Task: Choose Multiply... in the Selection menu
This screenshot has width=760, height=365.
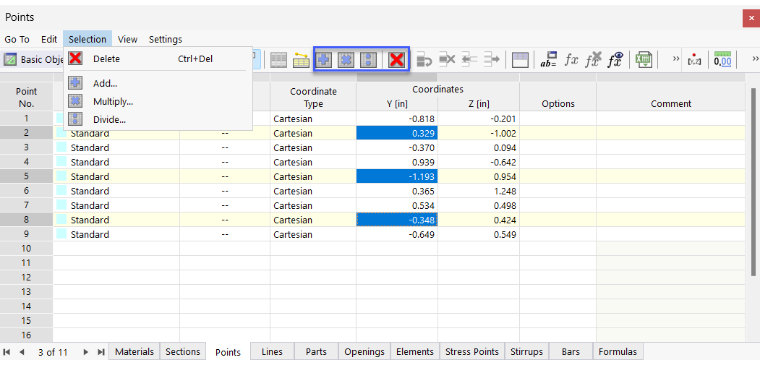Action: click(x=158, y=101)
